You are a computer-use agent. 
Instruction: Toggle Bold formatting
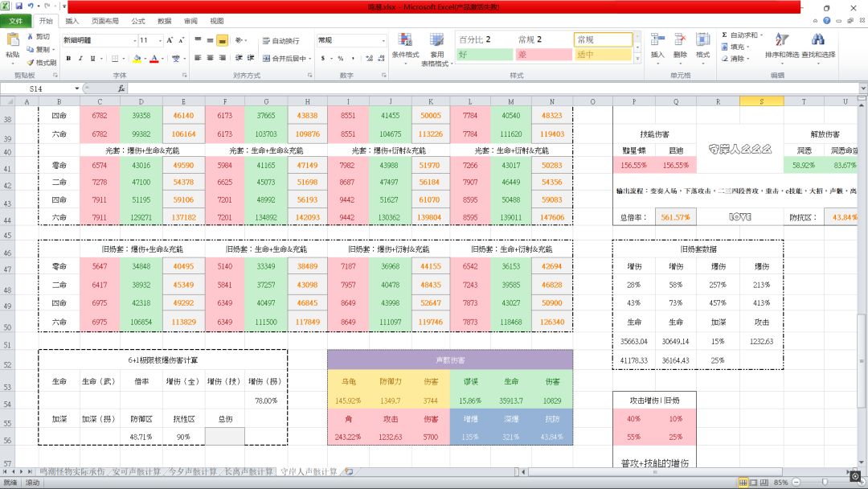point(68,58)
